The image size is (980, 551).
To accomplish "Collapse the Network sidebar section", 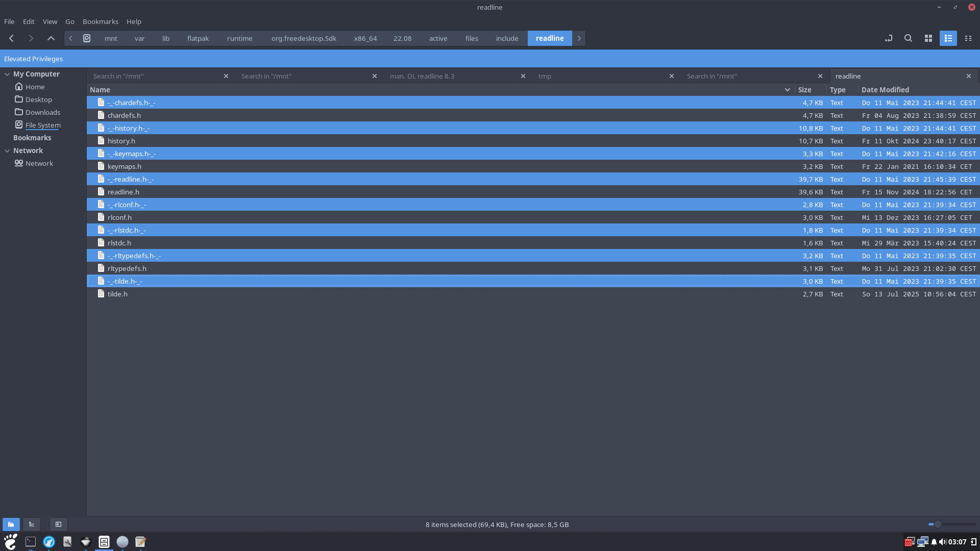I will [x=7, y=151].
